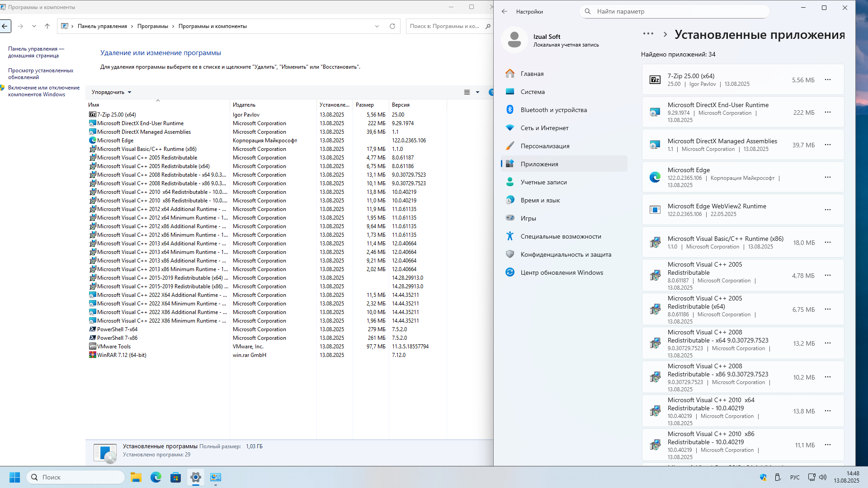The height and width of the screenshot is (488, 868).
Task: Click the Izual Soft account avatar
Action: coord(514,40)
